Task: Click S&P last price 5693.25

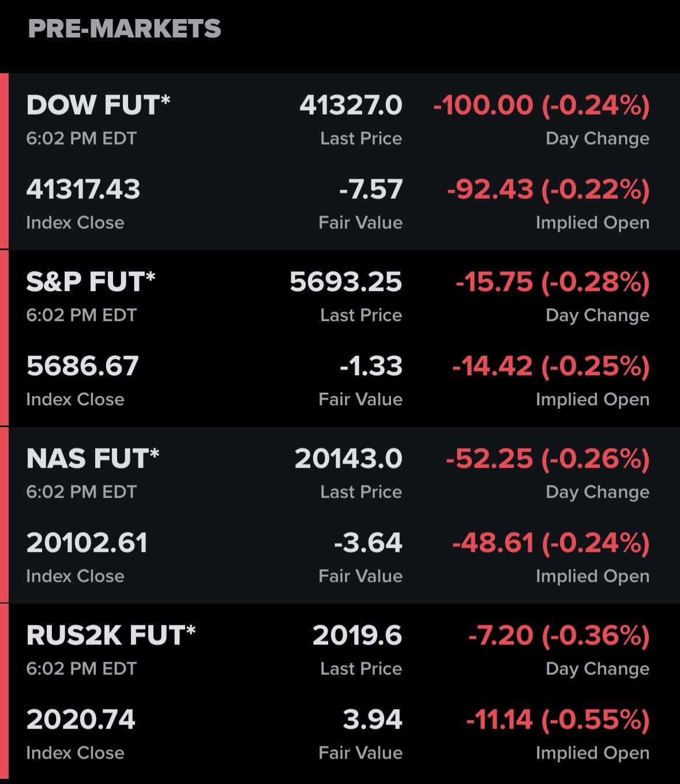Action: [x=345, y=282]
